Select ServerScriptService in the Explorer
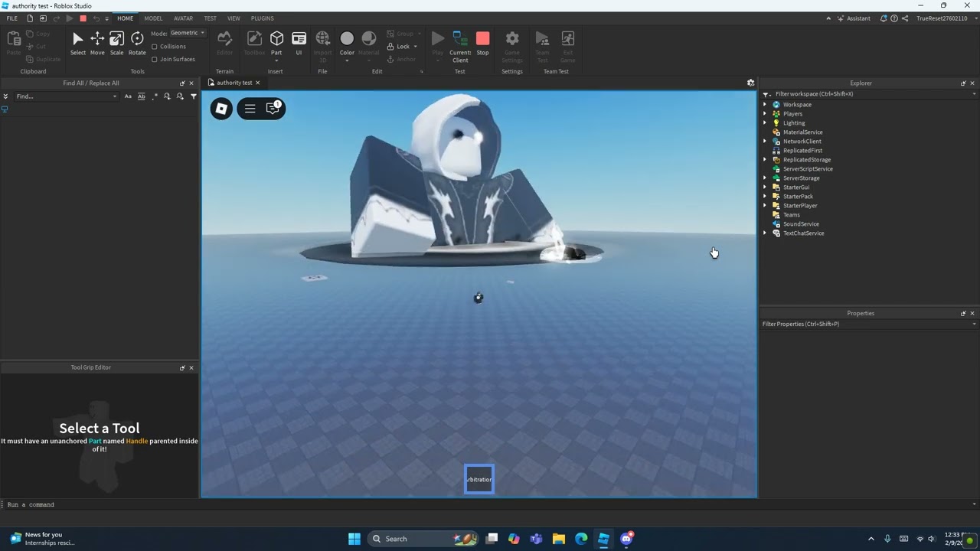The height and width of the screenshot is (551, 980). point(808,169)
